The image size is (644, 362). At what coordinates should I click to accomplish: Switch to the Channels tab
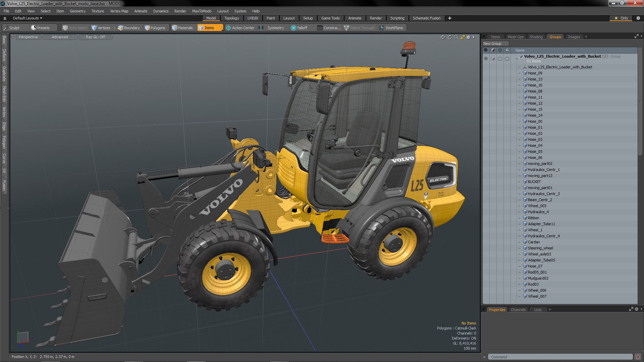pos(518,310)
